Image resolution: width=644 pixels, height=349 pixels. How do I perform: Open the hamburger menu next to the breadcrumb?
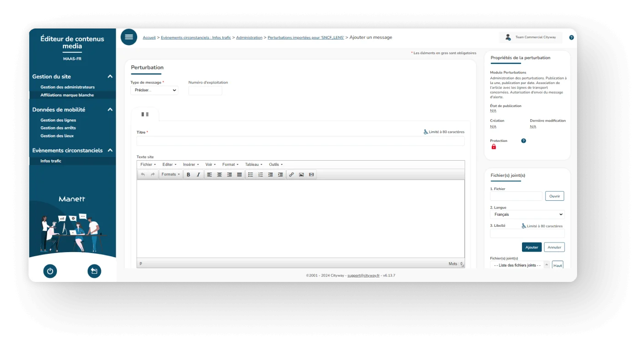pyautogui.click(x=129, y=37)
